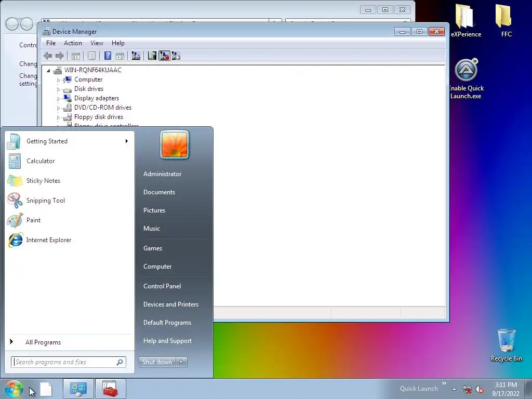Open Getting Started from Start menu
532x399 pixels.
tap(70, 141)
